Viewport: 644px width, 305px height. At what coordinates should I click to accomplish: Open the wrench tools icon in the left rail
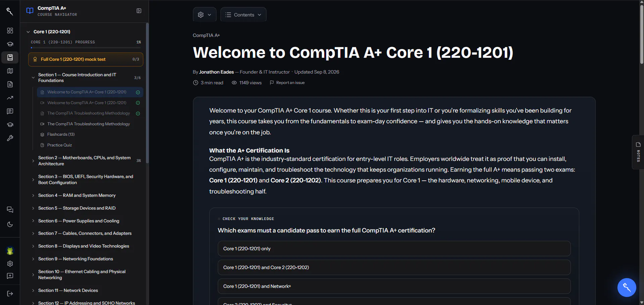[x=10, y=138]
